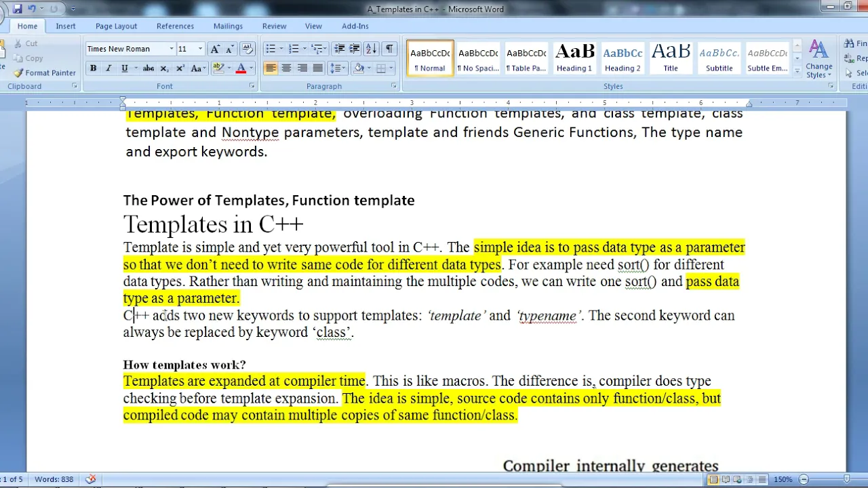Open the Change Case dropdown
Image resolution: width=868 pixels, height=488 pixels.
click(x=198, y=68)
